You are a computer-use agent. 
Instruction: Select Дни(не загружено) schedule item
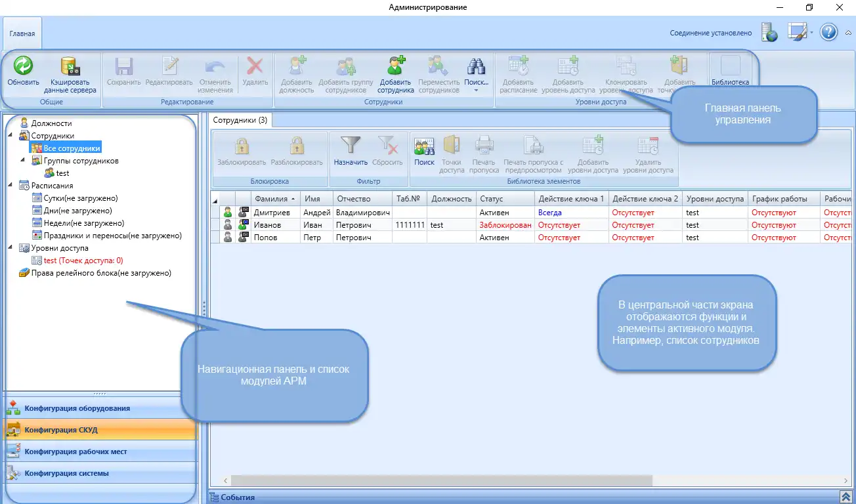click(77, 211)
